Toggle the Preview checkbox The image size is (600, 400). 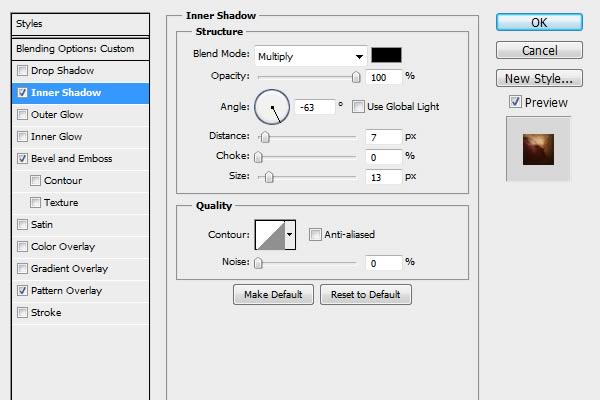point(515,102)
